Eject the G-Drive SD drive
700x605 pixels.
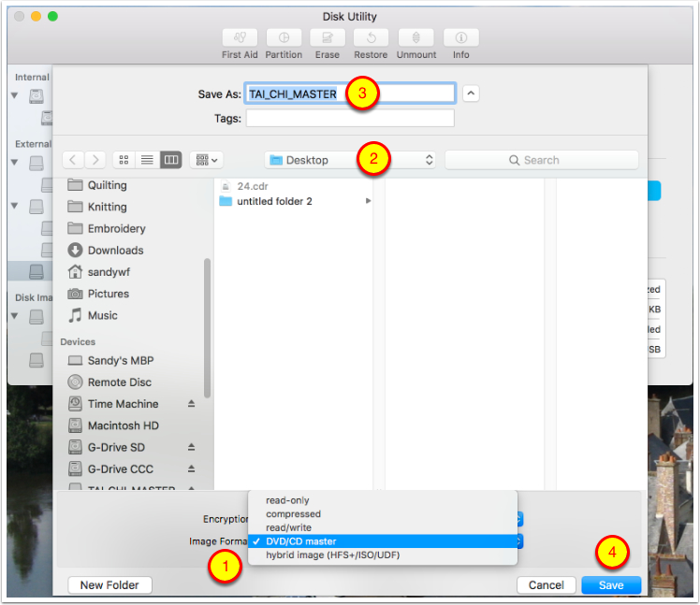tap(191, 447)
